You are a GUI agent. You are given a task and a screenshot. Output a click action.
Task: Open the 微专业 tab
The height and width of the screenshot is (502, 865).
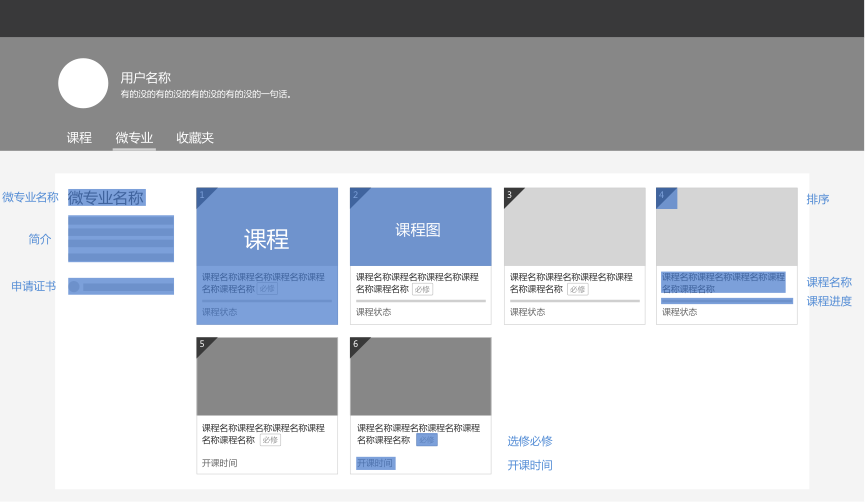134,137
